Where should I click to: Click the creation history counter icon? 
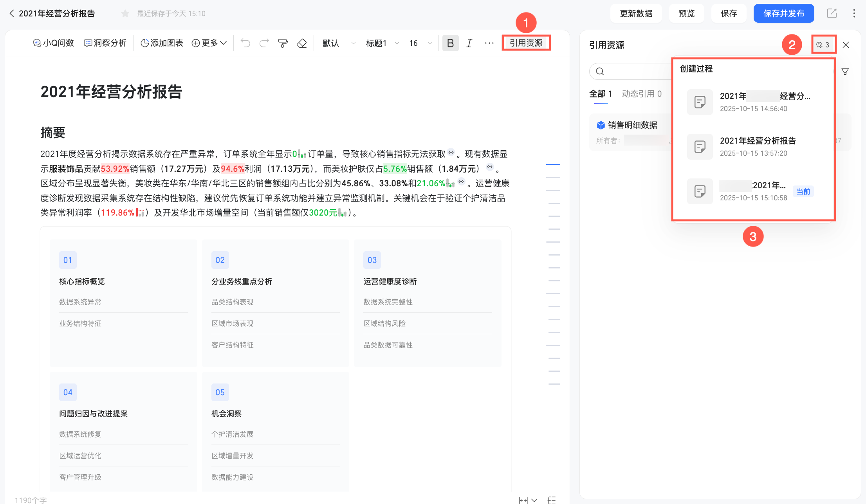click(x=823, y=45)
